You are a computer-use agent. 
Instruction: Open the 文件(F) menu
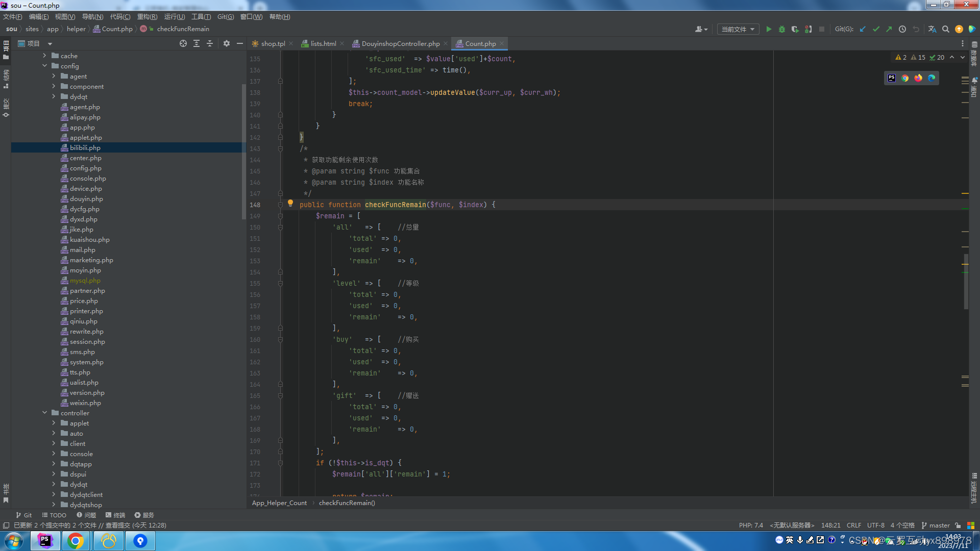coord(13,17)
